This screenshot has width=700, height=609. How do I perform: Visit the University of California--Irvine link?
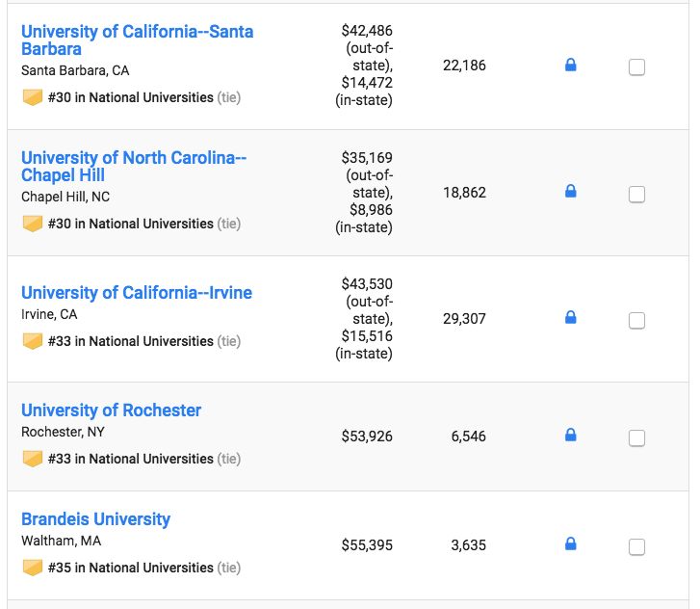click(x=137, y=292)
